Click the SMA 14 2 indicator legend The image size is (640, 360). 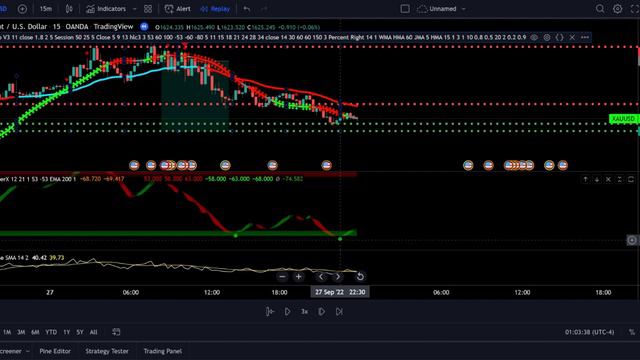pos(32,258)
